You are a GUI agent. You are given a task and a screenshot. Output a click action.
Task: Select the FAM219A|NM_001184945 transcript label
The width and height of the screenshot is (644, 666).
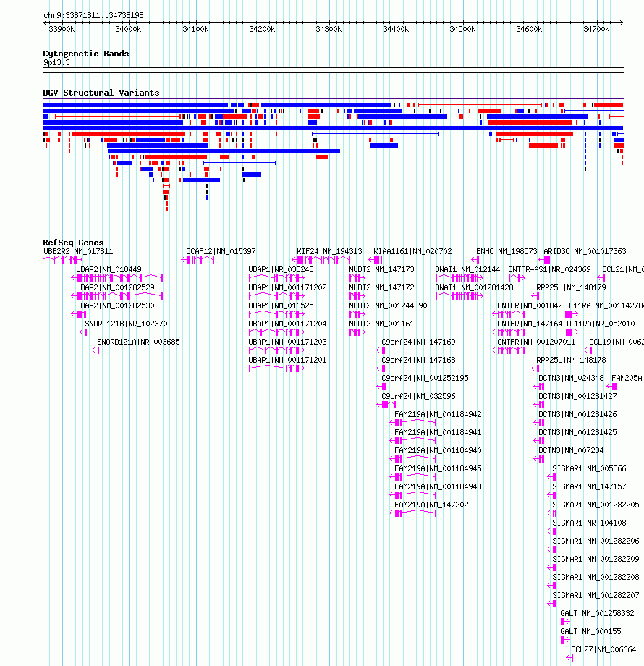[x=438, y=469]
